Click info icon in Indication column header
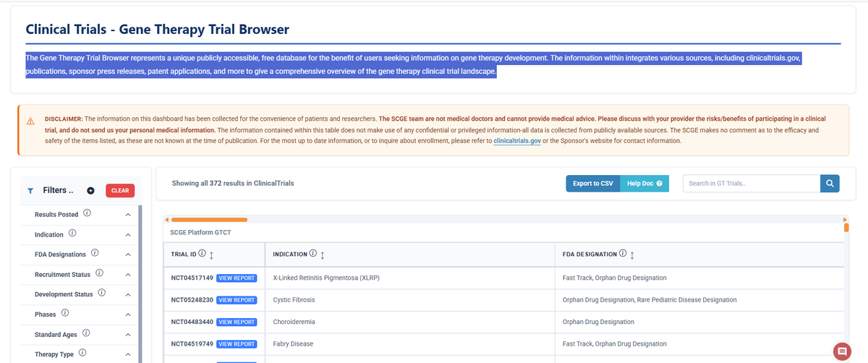This screenshot has width=868, height=363. 312,254
